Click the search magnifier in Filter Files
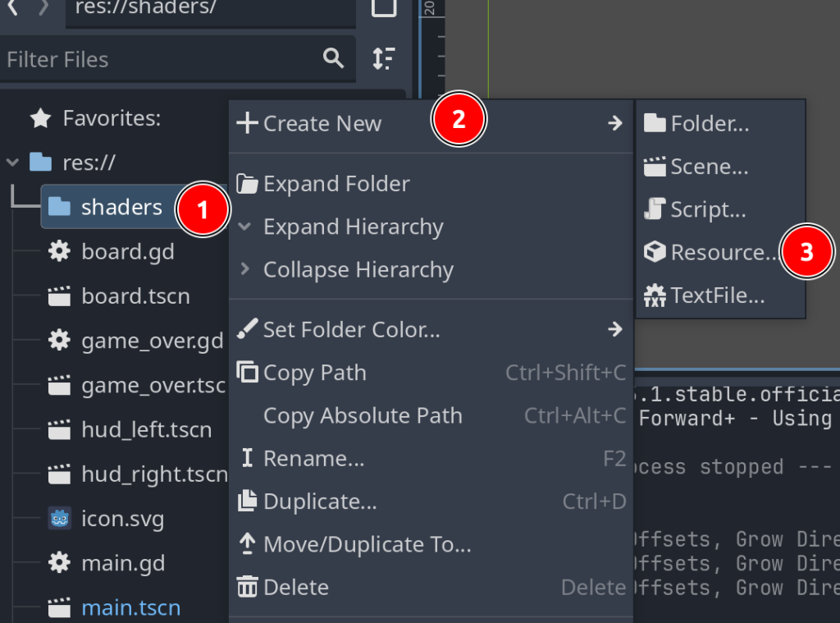Image resolution: width=840 pixels, height=623 pixels. tap(333, 58)
